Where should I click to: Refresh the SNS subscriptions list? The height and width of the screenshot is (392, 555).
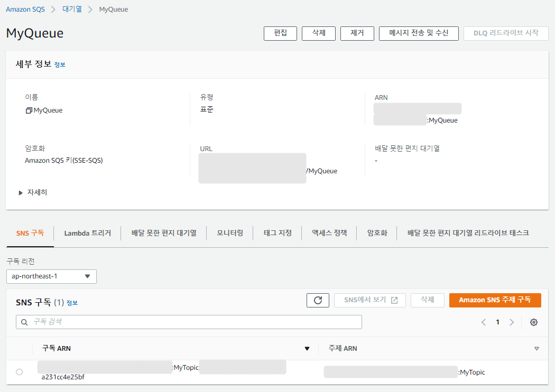pos(318,301)
